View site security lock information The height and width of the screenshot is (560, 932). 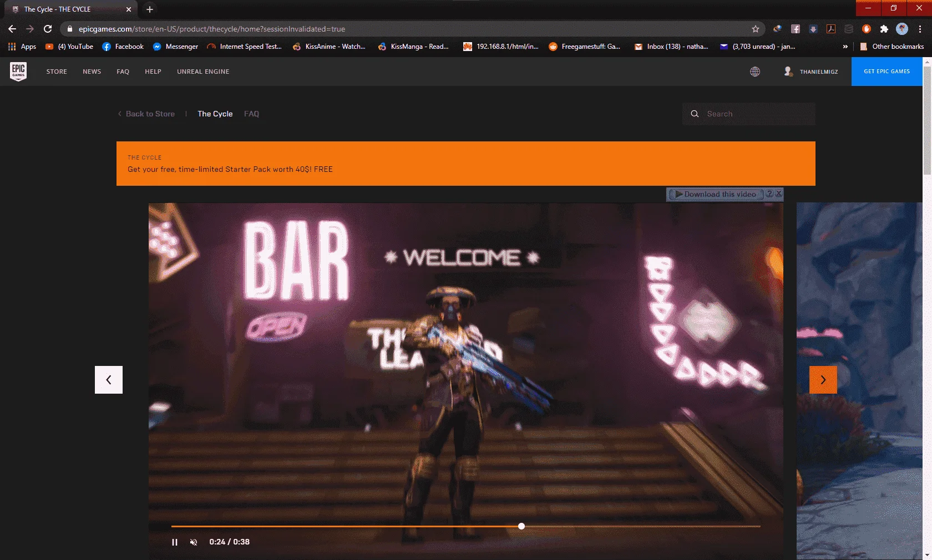(70, 29)
